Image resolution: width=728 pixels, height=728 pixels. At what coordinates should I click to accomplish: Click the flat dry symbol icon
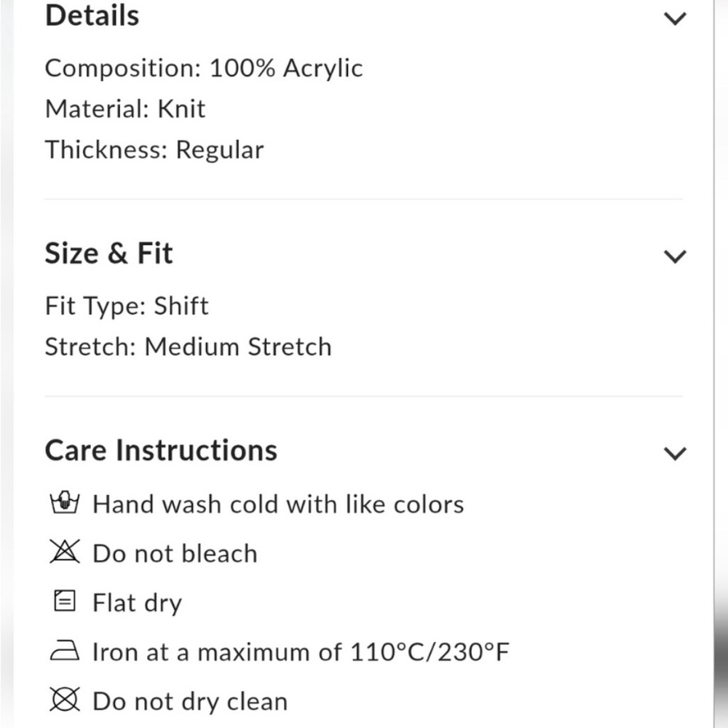(x=64, y=602)
